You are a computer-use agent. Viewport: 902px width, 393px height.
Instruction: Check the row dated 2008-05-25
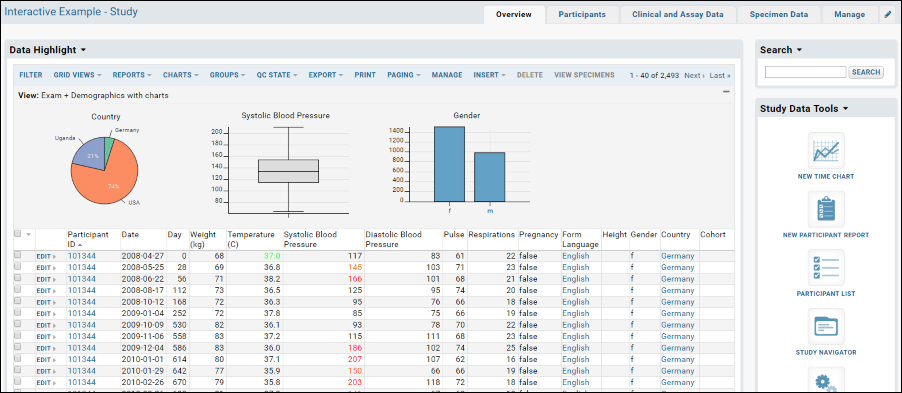pos(17,266)
